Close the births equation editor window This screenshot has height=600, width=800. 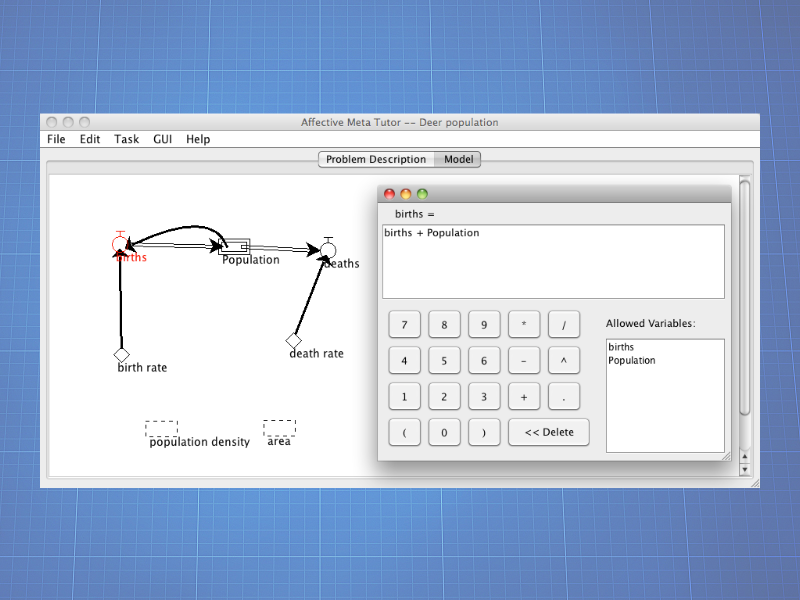click(389, 194)
